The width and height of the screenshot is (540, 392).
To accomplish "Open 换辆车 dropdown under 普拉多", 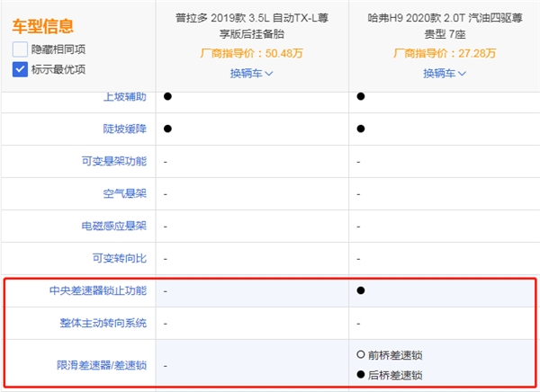I will 251,74.
